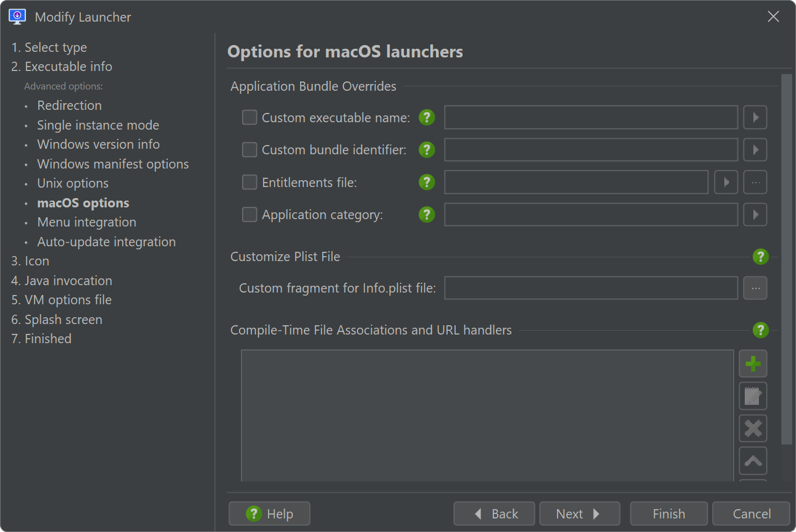Open Redirection advanced options
Screen dimensions: 796x532
(x=69, y=106)
